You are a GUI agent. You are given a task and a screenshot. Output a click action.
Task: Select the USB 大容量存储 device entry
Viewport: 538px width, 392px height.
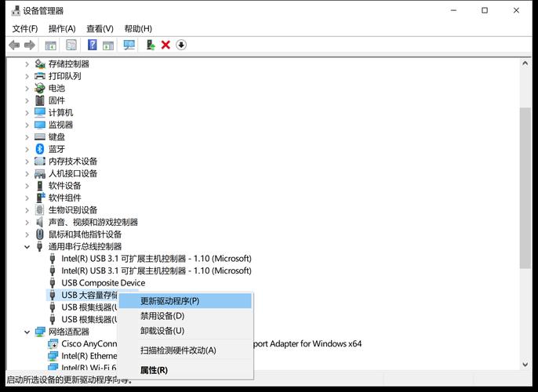(89, 295)
